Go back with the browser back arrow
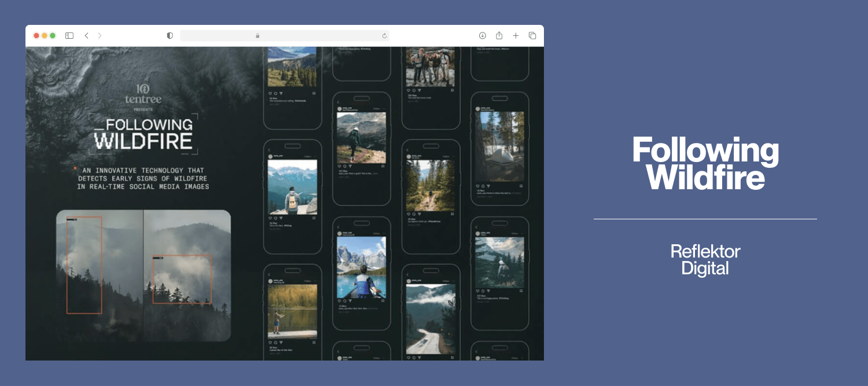Screen dimensions: 868x386 coord(86,36)
